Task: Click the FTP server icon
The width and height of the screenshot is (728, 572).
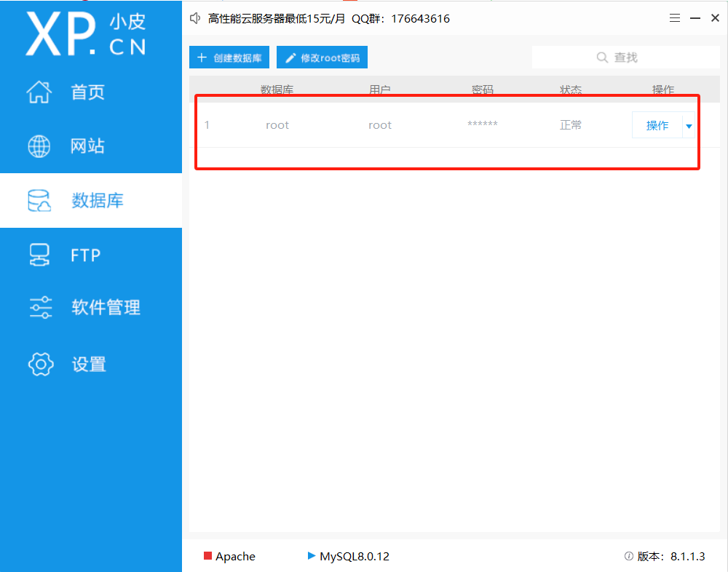Action: tap(39, 255)
